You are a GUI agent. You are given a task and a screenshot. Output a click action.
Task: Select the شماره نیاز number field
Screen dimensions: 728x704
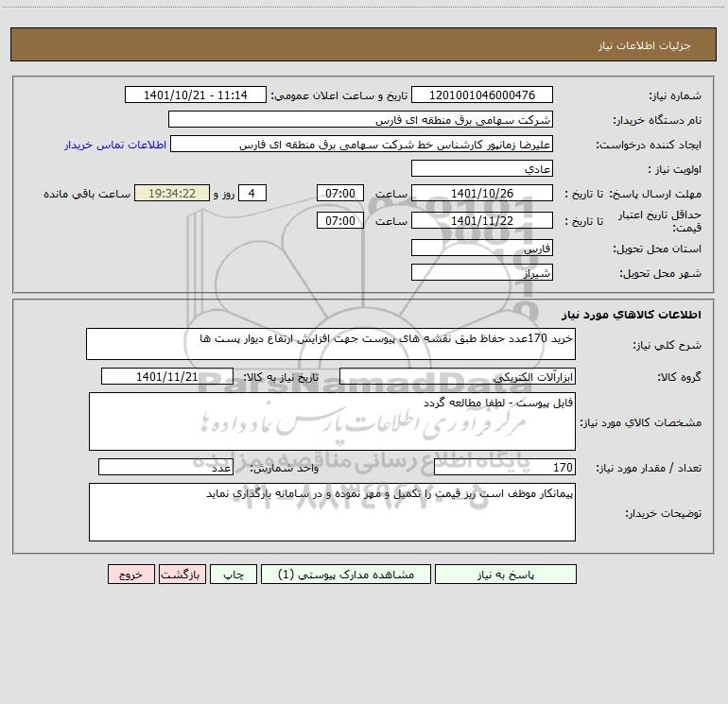[482, 94]
